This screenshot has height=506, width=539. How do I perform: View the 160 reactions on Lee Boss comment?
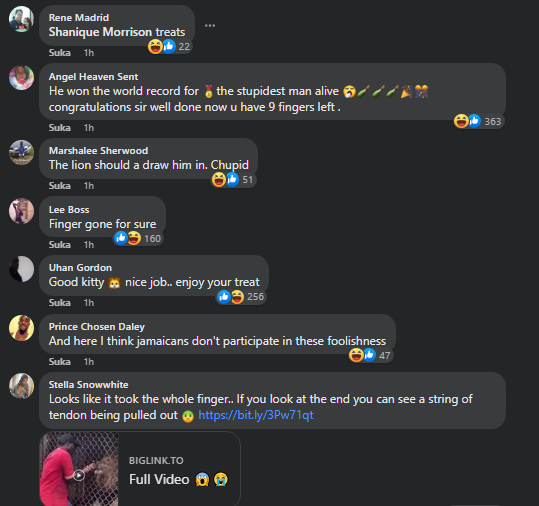tap(138, 238)
